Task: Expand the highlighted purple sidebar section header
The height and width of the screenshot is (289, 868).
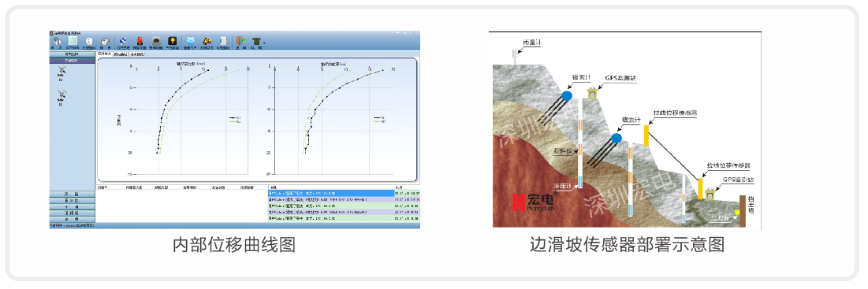Action: (x=72, y=60)
